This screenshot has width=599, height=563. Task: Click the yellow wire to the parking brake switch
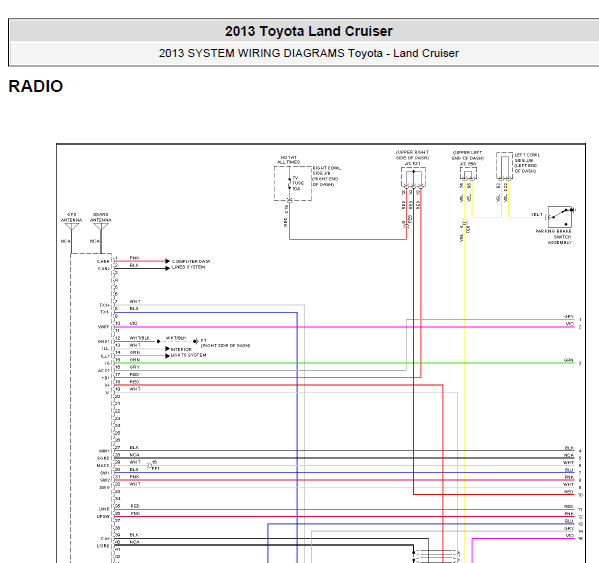(526, 217)
